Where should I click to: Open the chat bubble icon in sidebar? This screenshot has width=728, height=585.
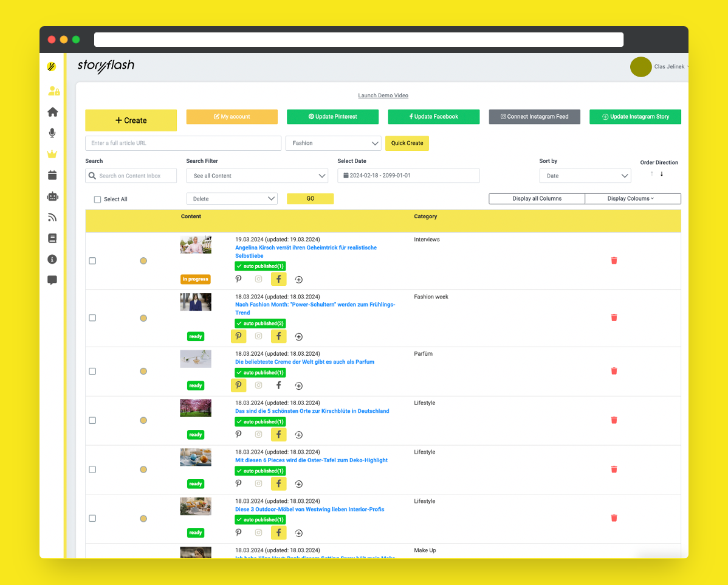click(x=52, y=280)
